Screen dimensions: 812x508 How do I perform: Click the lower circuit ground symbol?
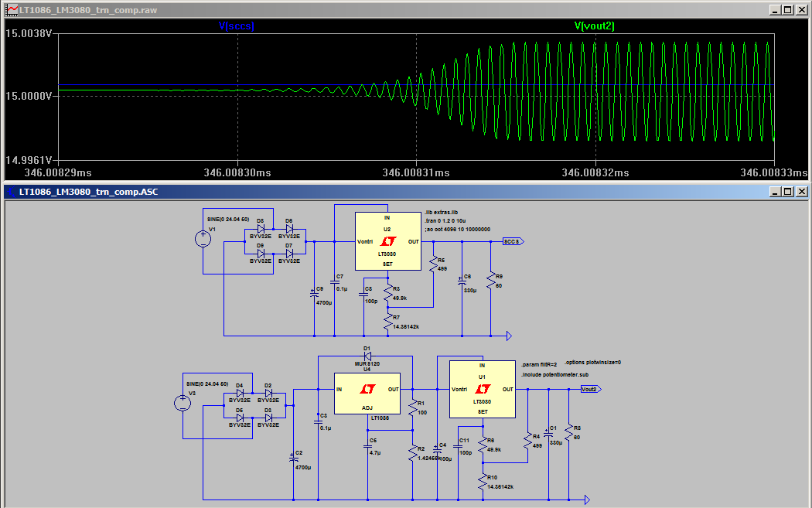[x=587, y=499]
